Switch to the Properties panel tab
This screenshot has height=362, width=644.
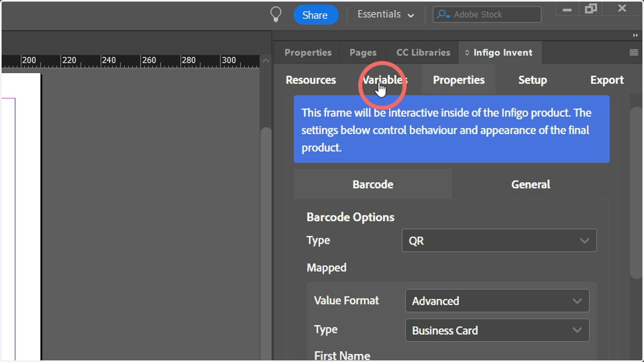pyautogui.click(x=308, y=53)
